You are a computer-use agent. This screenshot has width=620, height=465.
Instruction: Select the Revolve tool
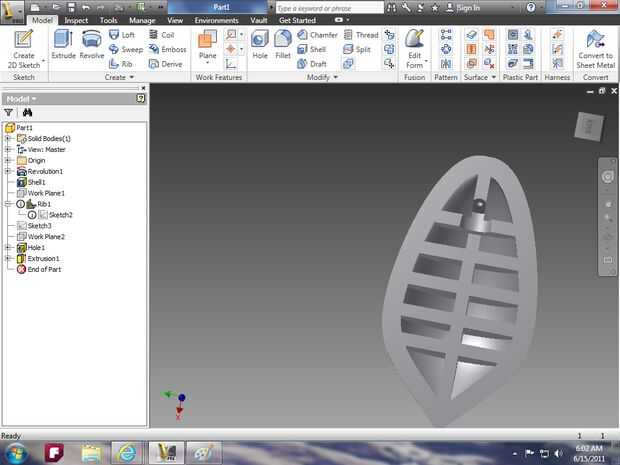tap(92, 45)
